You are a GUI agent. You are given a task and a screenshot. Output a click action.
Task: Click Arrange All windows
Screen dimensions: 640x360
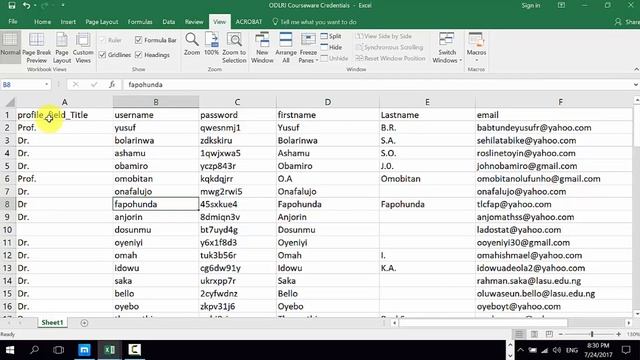[286, 48]
